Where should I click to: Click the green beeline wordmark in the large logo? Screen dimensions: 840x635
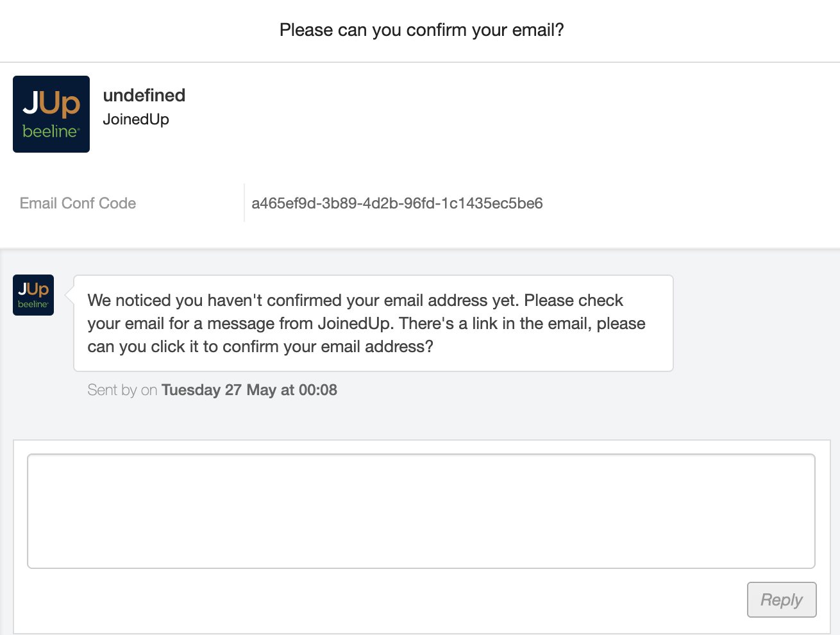tap(50, 131)
